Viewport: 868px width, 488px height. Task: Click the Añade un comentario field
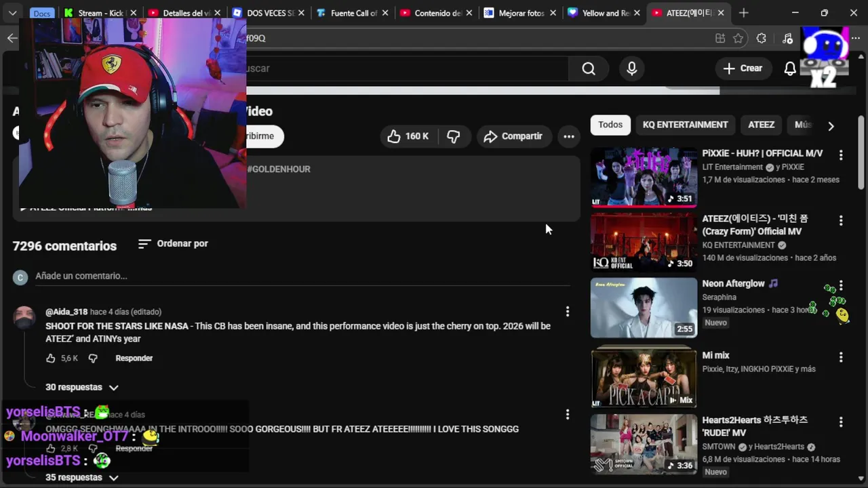pyautogui.click(x=302, y=276)
